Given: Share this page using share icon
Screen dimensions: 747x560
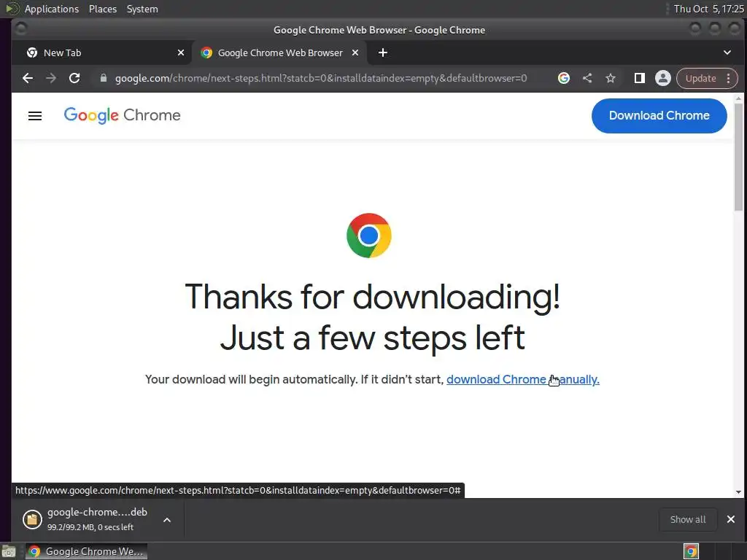Looking at the screenshot, I should pyautogui.click(x=587, y=78).
